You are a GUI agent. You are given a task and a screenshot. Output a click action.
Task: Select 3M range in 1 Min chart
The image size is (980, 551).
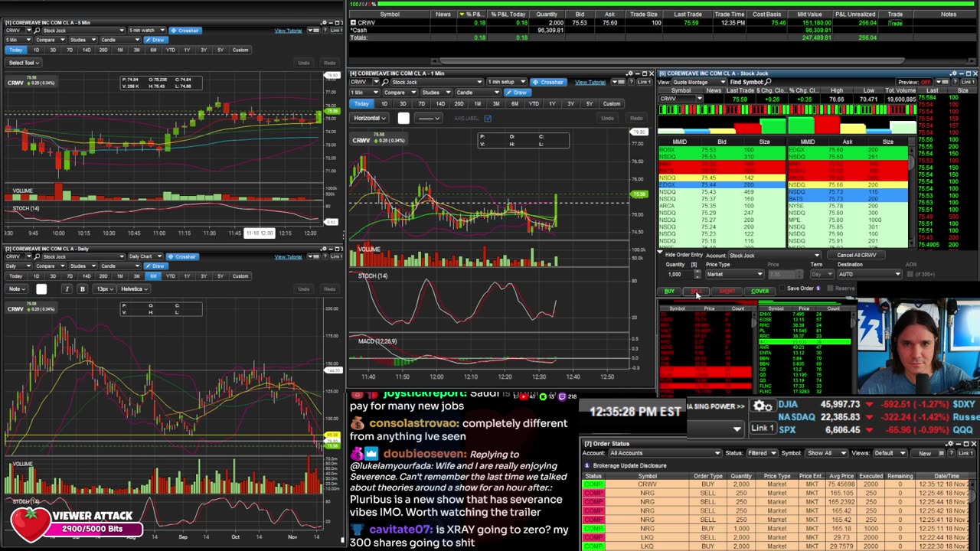coord(496,103)
